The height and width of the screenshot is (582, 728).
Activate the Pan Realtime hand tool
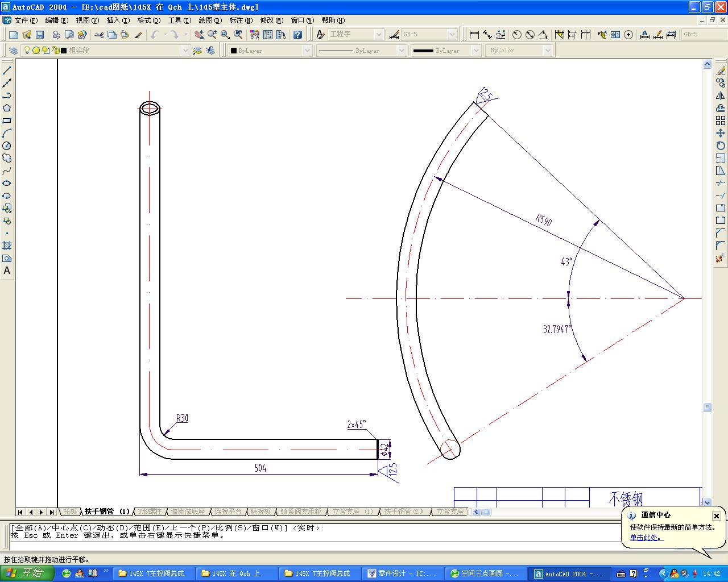click(x=199, y=35)
